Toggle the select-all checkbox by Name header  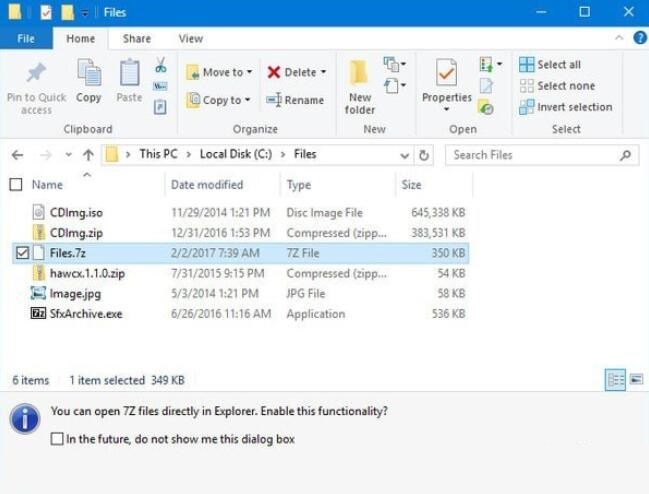(16, 185)
